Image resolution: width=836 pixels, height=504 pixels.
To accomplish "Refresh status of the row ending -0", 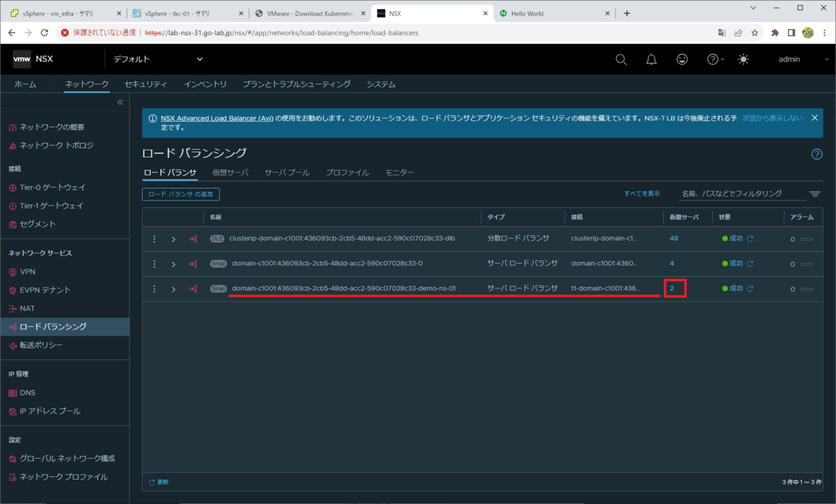I will coord(750,264).
